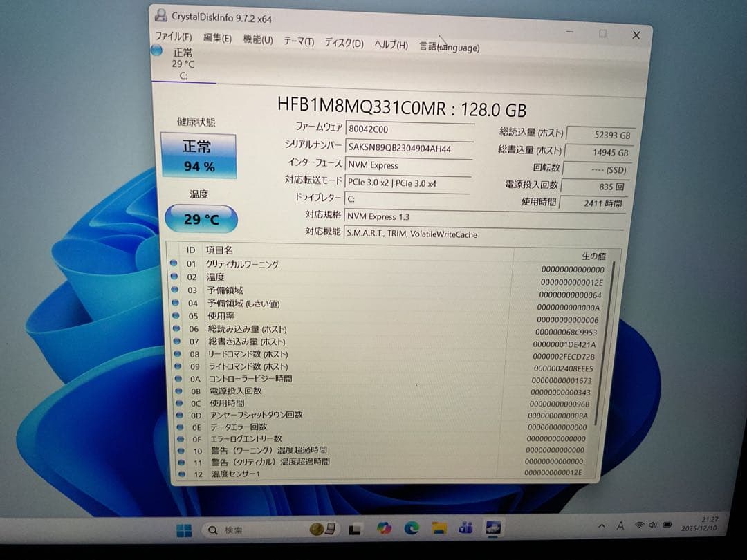The image size is (747, 560).
Task: Open Microsoft Teams from the taskbar
Action: [465, 528]
